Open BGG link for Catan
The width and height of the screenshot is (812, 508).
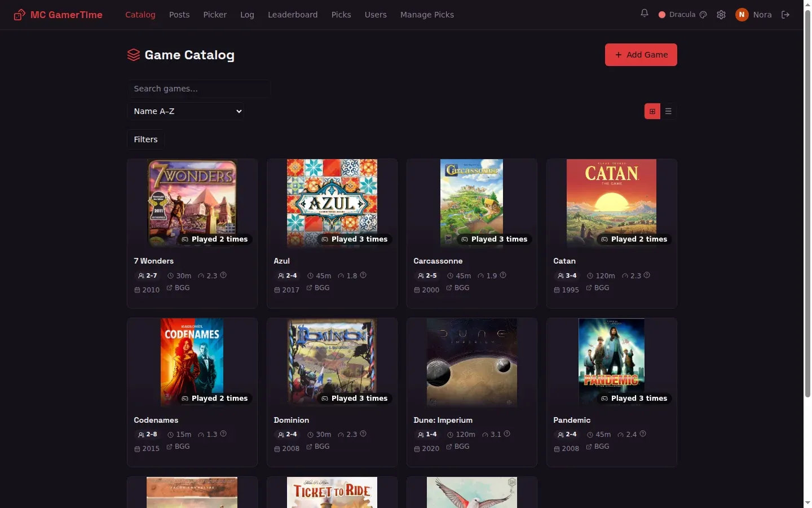coord(598,288)
